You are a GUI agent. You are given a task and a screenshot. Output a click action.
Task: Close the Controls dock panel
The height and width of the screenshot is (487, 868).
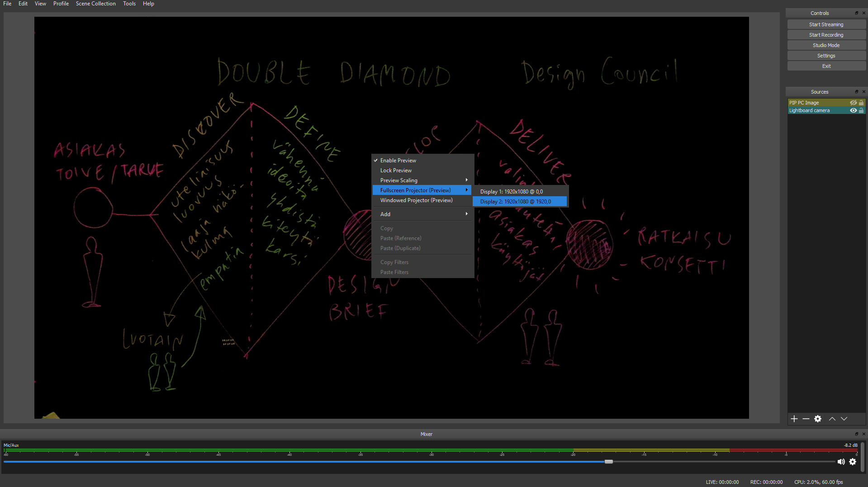pos(863,13)
